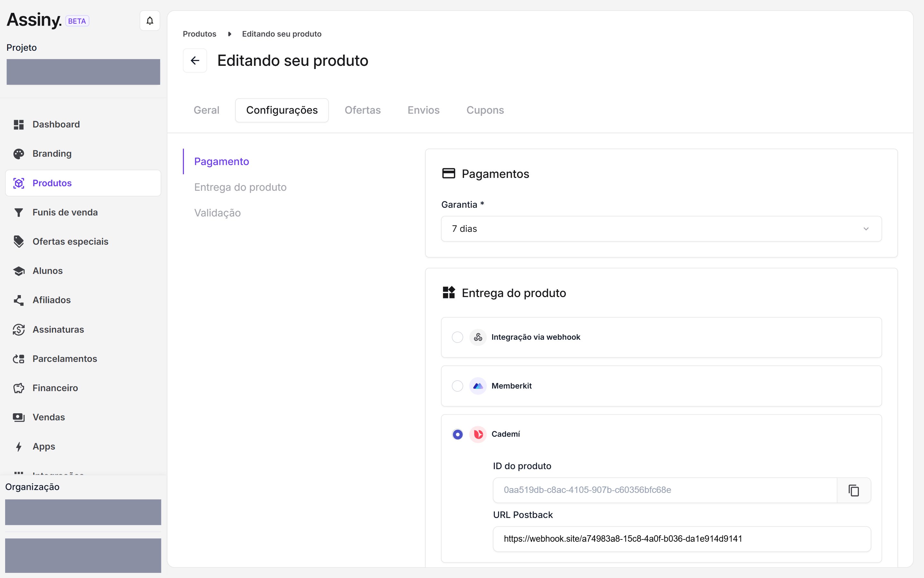The width and height of the screenshot is (924, 578).
Task: Switch to the Geral tab
Action: point(206,110)
